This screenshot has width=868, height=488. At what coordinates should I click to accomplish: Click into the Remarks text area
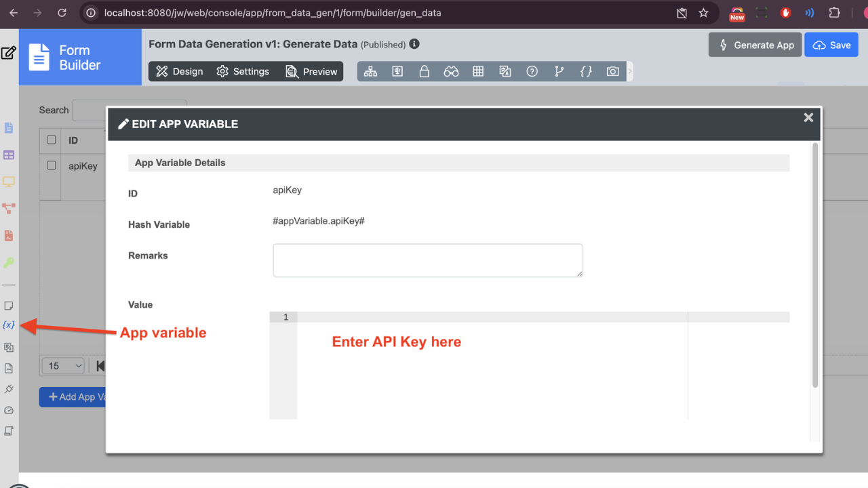click(428, 260)
